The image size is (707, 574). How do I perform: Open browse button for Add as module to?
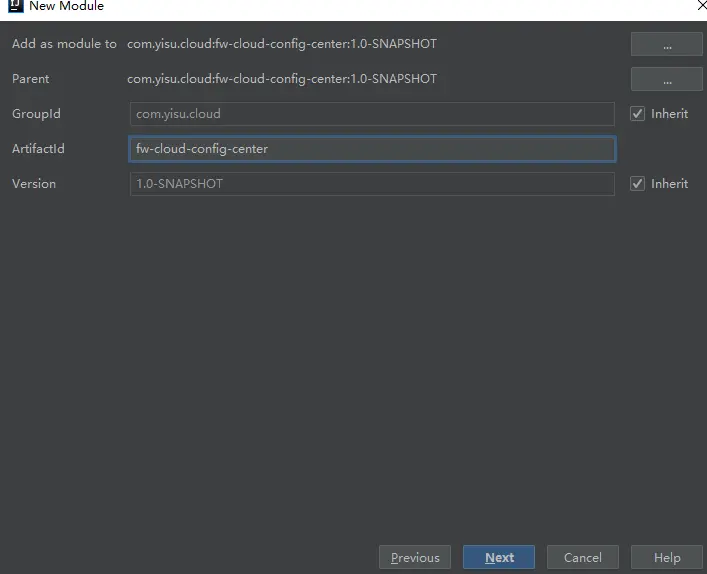tap(666, 44)
